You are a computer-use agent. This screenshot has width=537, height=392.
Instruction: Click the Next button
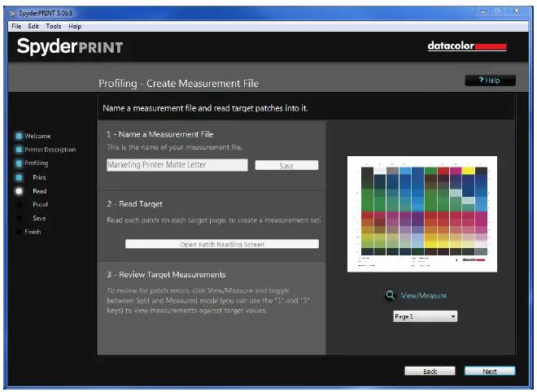tap(489, 371)
